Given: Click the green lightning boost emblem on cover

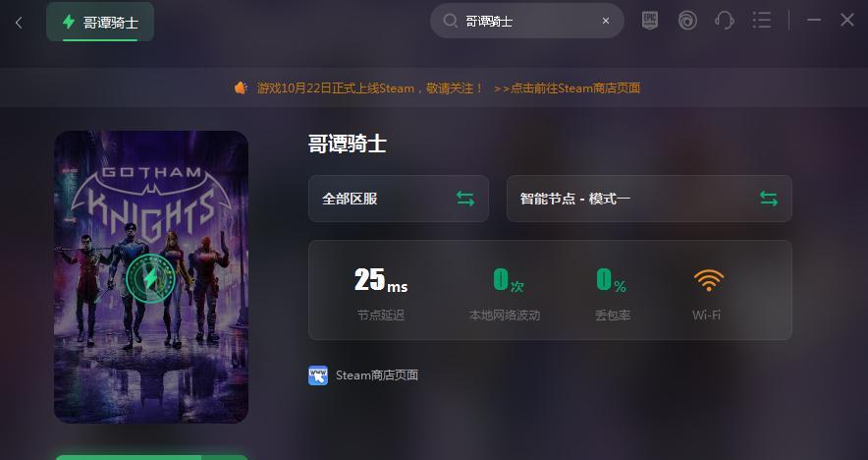Looking at the screenshot, I should (x=150, y=278).
